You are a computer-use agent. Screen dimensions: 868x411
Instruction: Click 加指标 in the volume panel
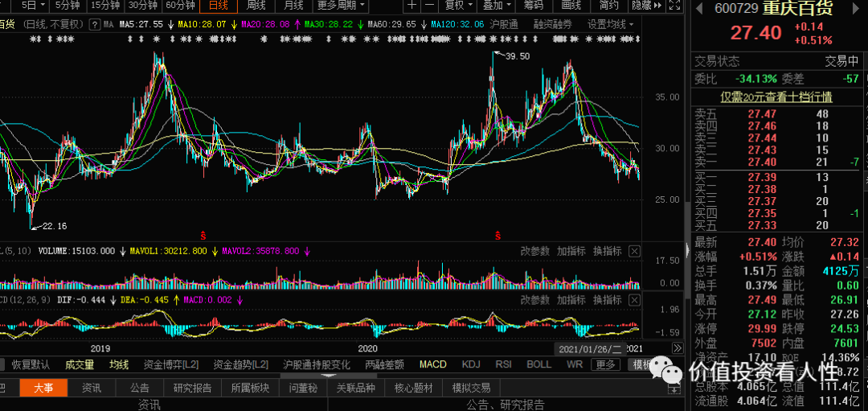571,251
